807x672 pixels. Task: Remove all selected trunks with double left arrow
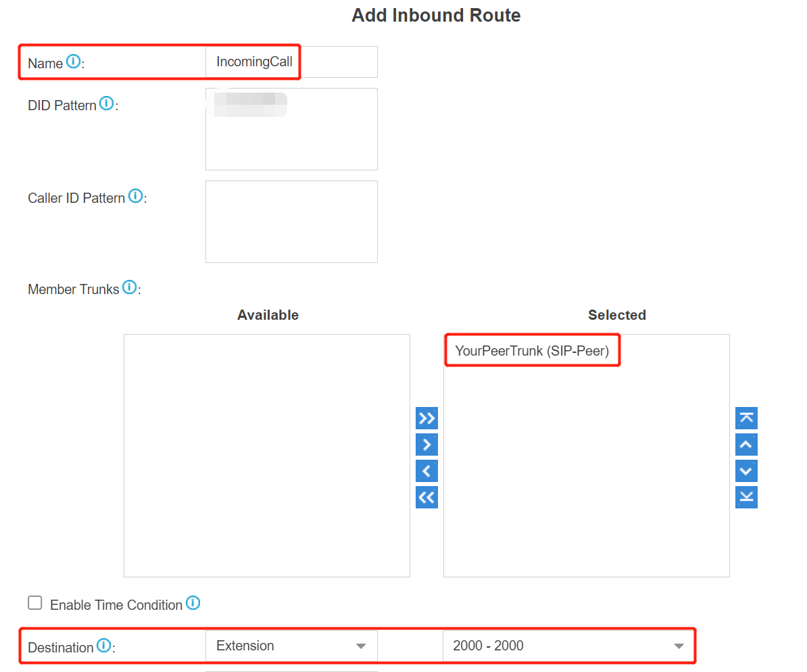coord(426,497)
